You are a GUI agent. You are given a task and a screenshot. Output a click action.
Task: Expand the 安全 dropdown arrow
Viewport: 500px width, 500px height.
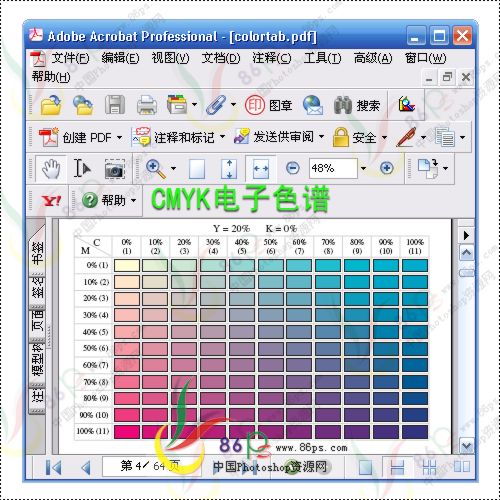coord(384,137)
